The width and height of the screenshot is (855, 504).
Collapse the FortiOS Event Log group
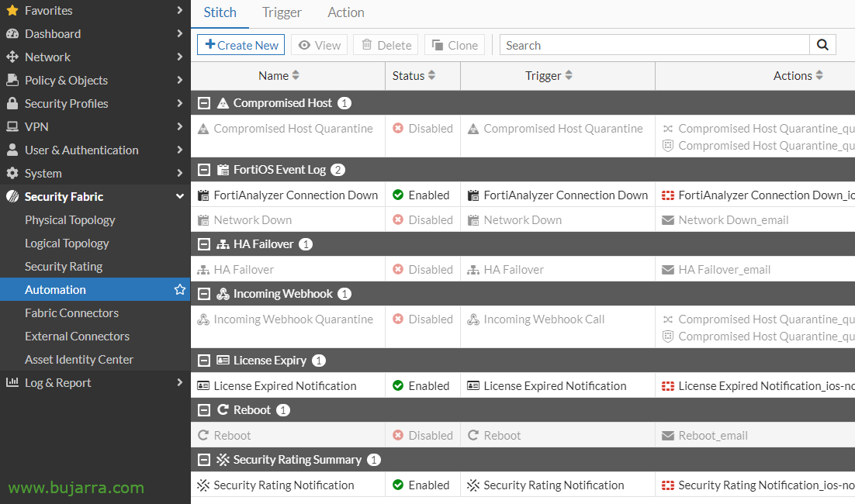pyautogui.click(x=204, y=170)
